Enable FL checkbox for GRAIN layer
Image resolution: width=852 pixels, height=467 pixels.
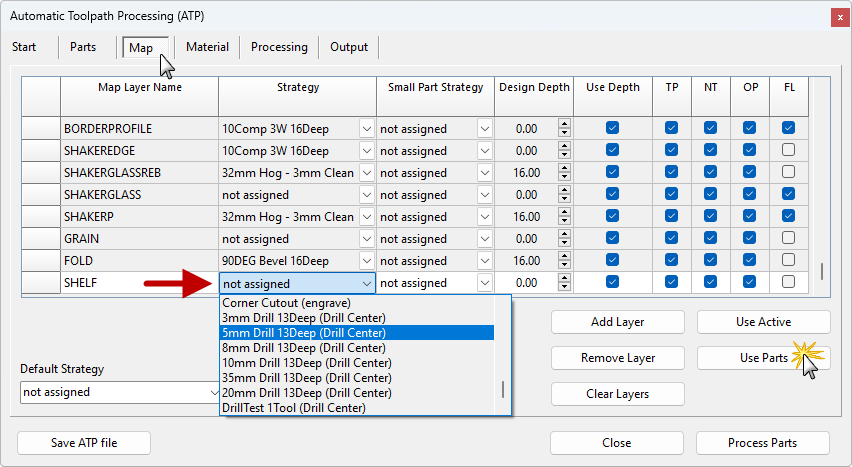(x=788, y=238)
